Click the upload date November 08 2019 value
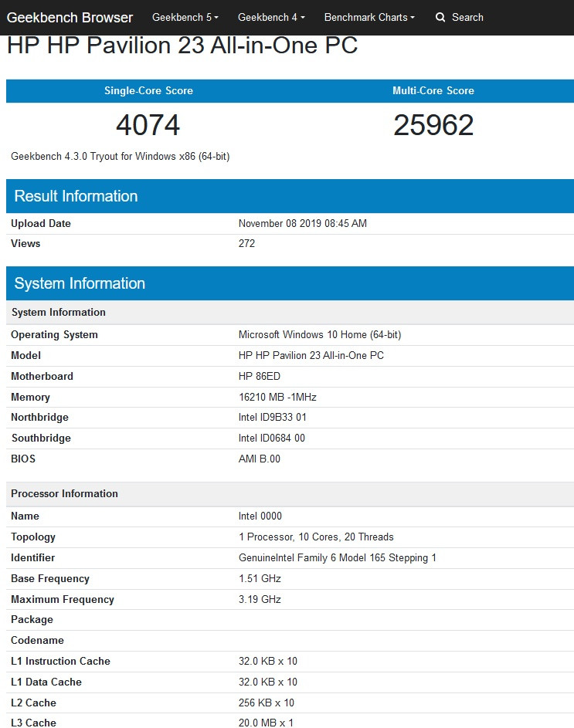Viewport: 574px width, 728px height. click(302, 223)
